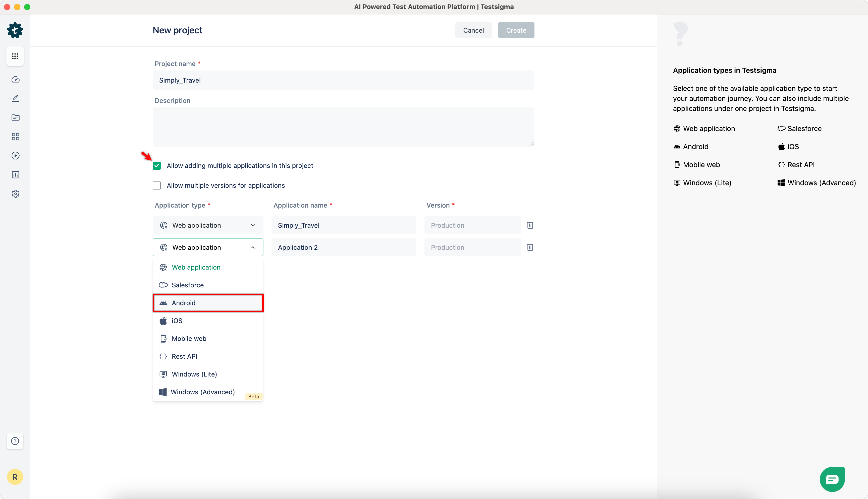Screen dimensions: 868x499
Task: Open the apps grid menu icon
Action: pos(15,56)
